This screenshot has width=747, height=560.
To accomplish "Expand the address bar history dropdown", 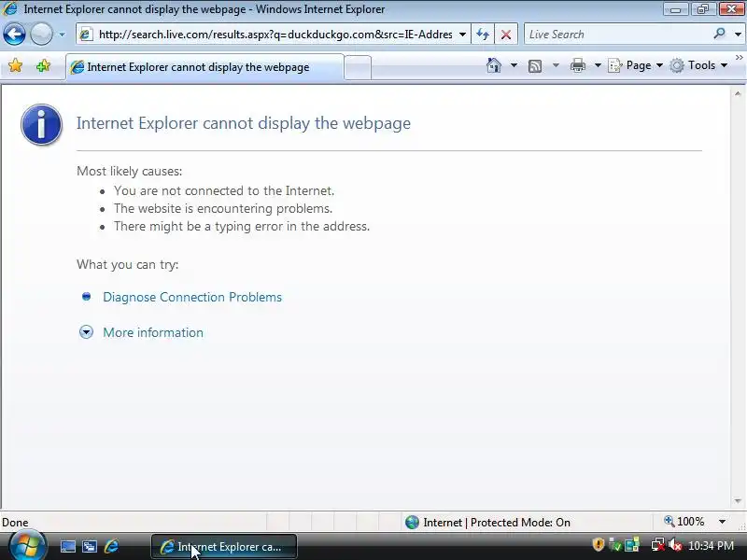I will pyautogui.click(x=462, y=35).
